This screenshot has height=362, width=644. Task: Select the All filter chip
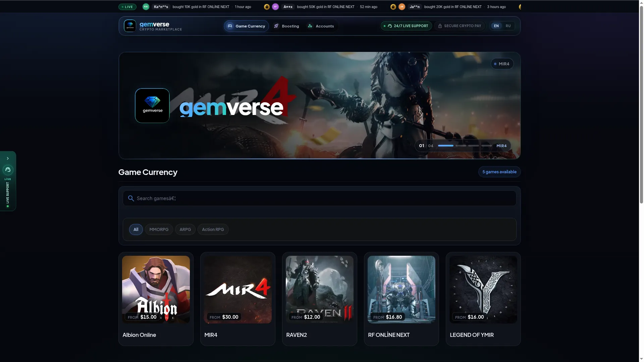(x=136, y=230)
